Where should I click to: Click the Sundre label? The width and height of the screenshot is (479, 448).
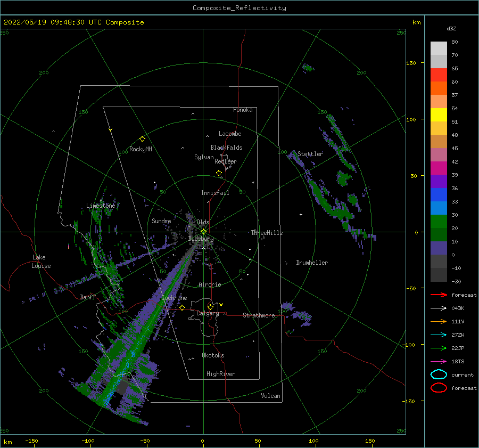(x=161, y=221)
